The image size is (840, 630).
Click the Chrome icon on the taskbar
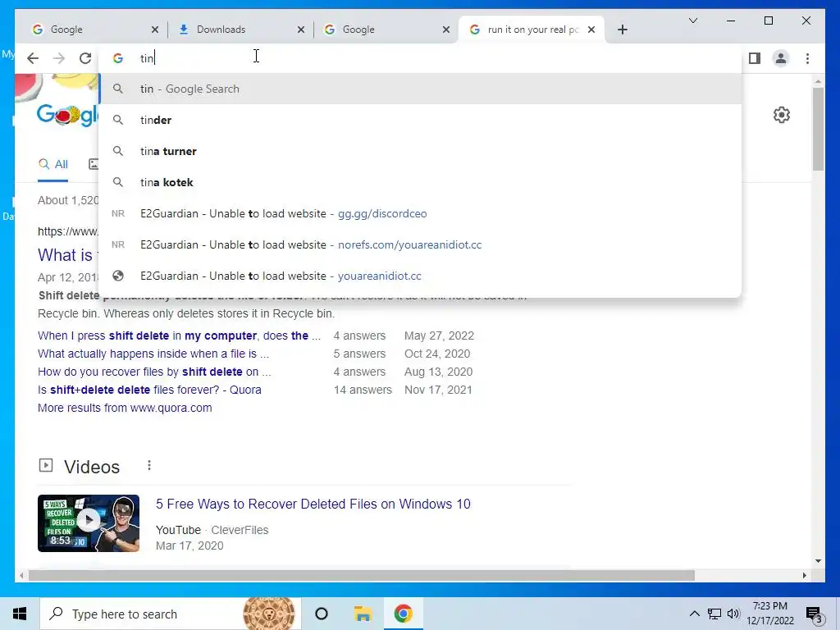403,614
